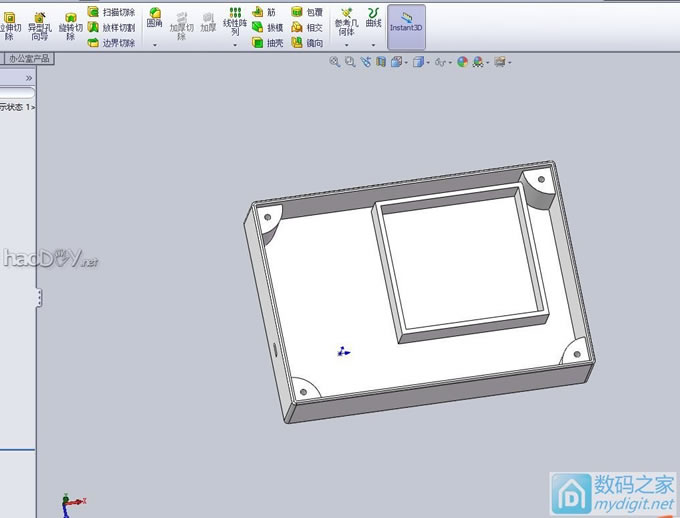Apply the 圆角 (Fillet) tool
The image size is (680, 518).
[155, 18]
